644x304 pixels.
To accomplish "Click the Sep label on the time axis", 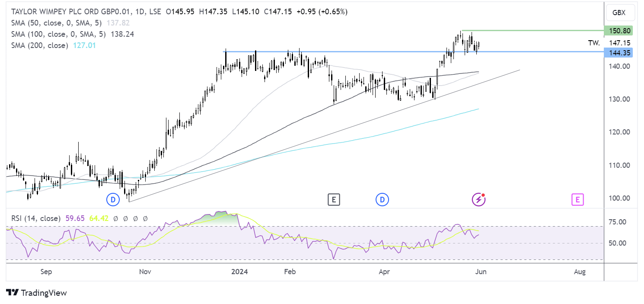I will (x=46, y=272).
